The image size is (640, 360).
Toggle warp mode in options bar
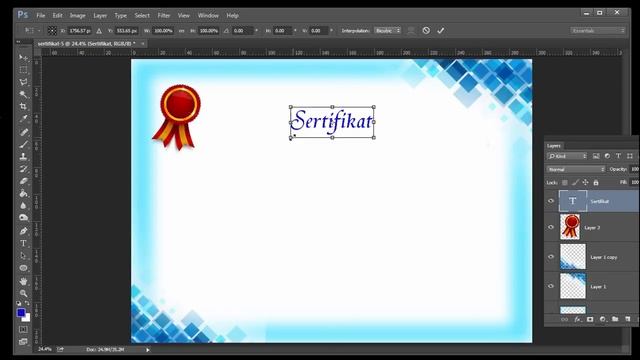(x=411, y=31)
